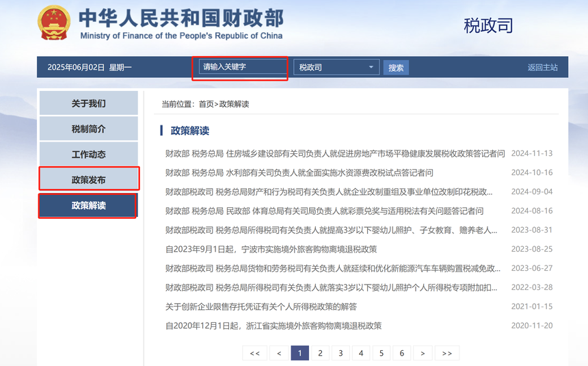This screenshot has height=366, width=588.
Task: Go to page 2
Action: point(320,353)
